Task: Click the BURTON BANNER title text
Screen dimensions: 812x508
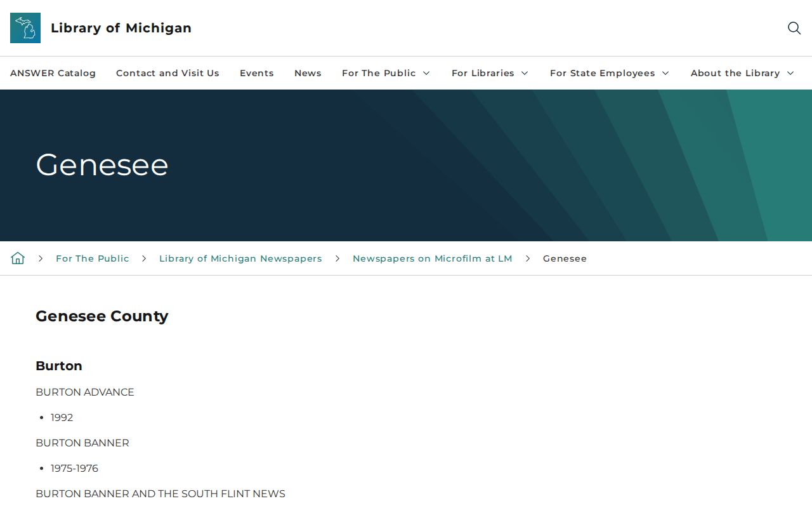Action: click(x=82, y=443)
